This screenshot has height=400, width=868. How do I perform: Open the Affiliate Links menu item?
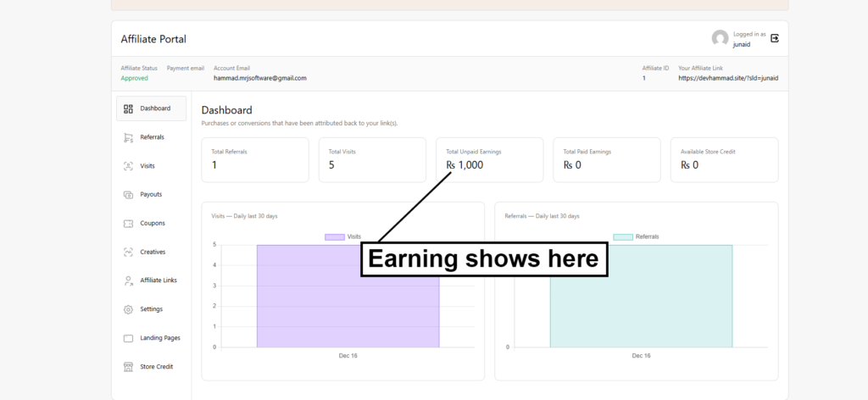point(159,281)
